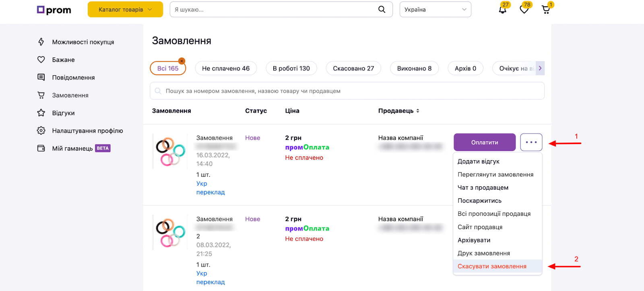Open the notifications bell icon

(x=502, y=10)
